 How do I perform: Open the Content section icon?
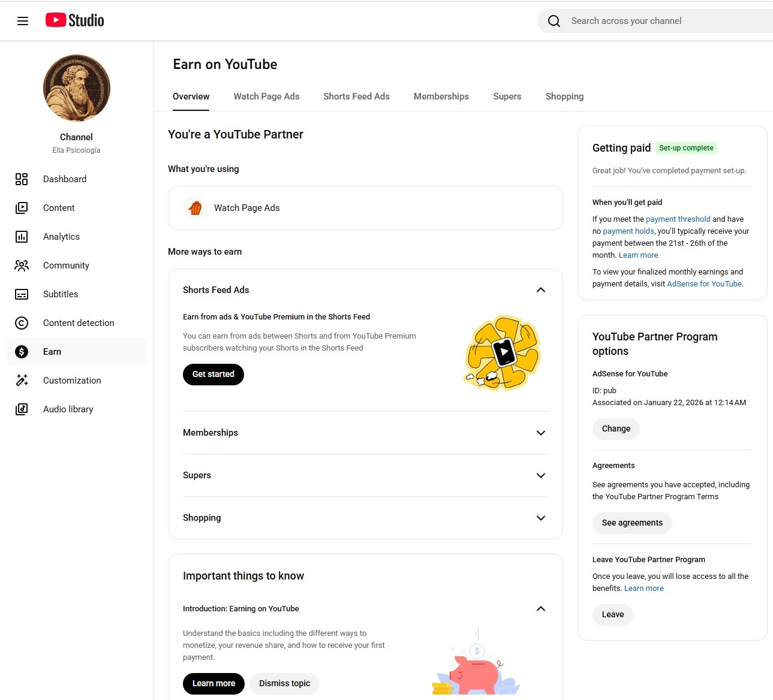22,208
